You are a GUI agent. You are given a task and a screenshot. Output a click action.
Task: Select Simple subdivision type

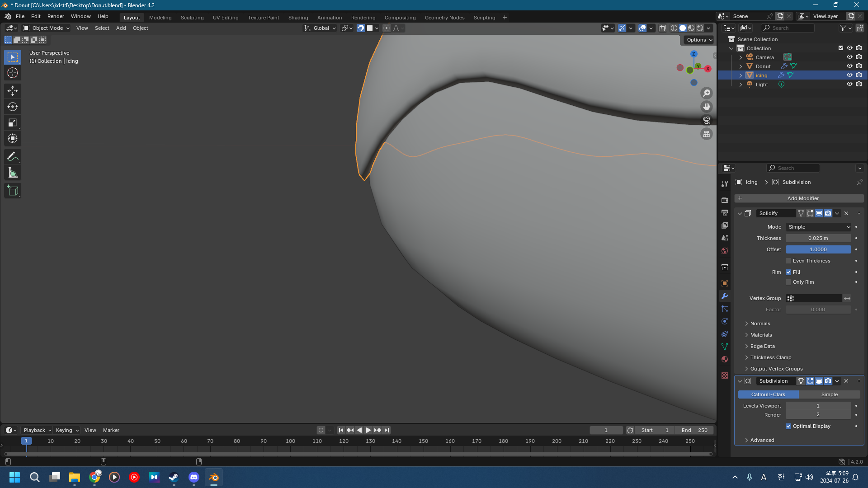click(x=829, y=394)
